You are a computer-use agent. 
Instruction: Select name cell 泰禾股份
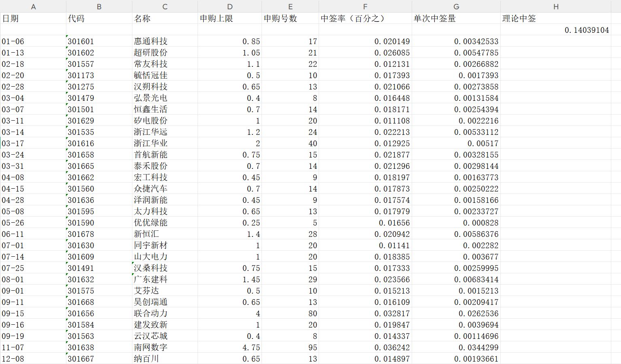click(165, 166)
